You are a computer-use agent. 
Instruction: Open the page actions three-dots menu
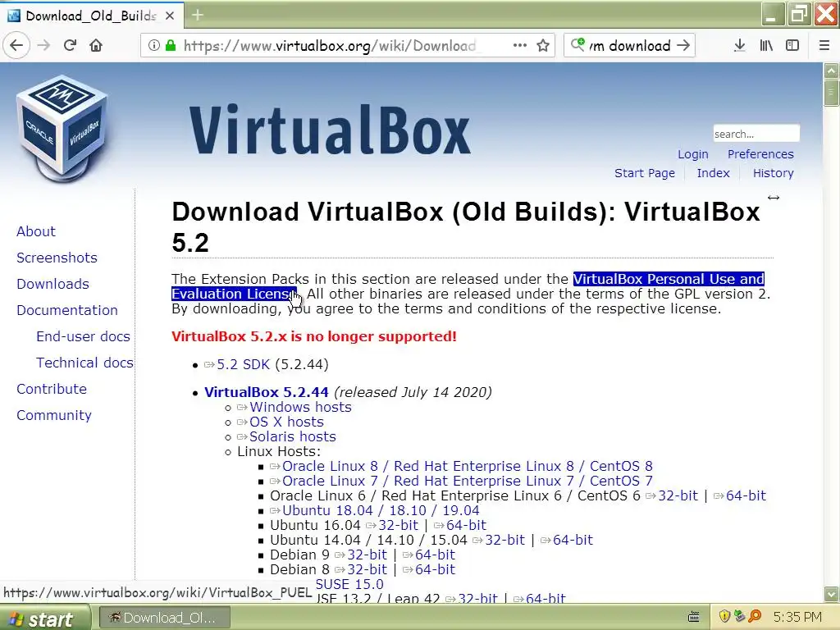(x=519, y=46)
